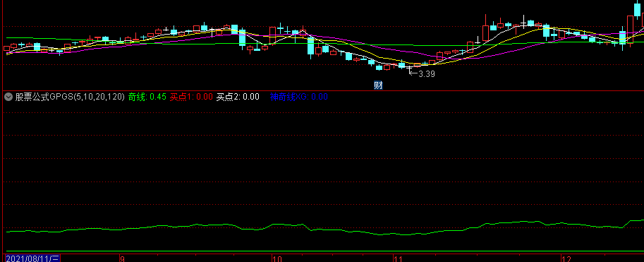This screenshot has width=644, height=262.
Task: Click the flat green line along the indicator panel bottom
Action: tap(324, 251)
